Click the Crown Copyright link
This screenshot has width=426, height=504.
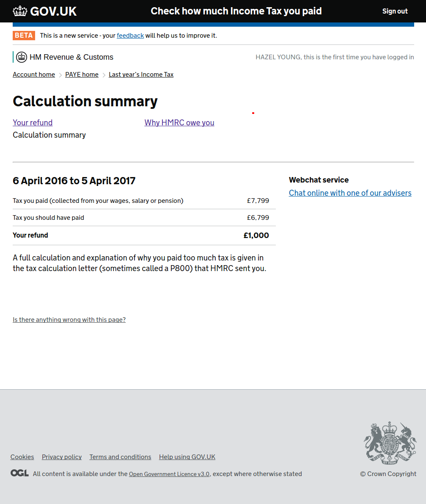(x=388, y=474)
